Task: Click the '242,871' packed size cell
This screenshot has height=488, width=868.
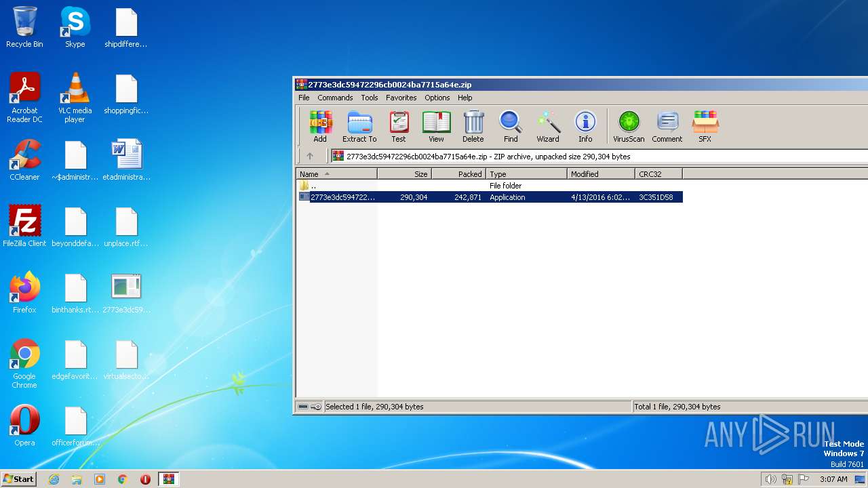Action: [468, 197]
